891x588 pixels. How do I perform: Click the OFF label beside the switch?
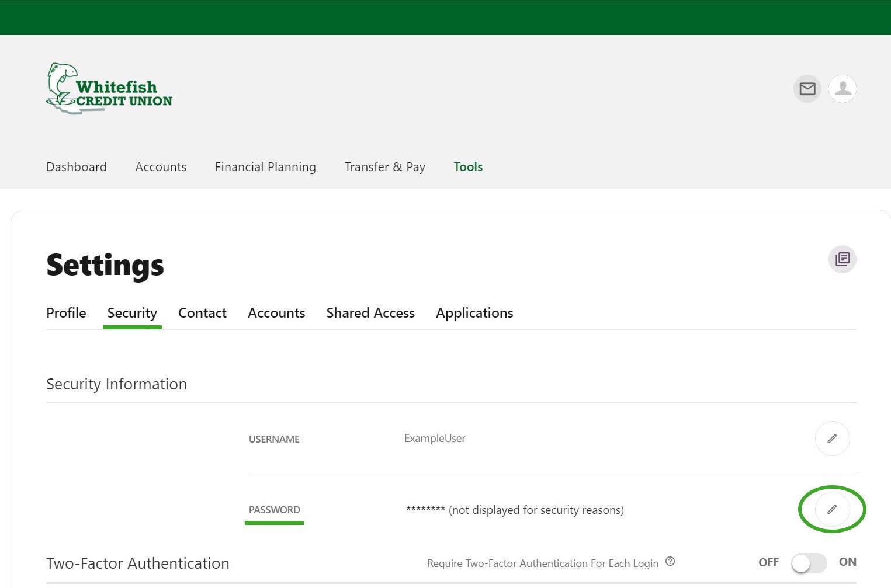point(769,562)
